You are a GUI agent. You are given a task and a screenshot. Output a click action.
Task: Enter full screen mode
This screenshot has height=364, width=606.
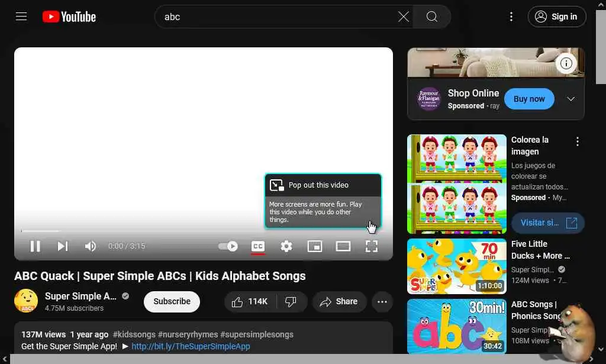[372, 246]
